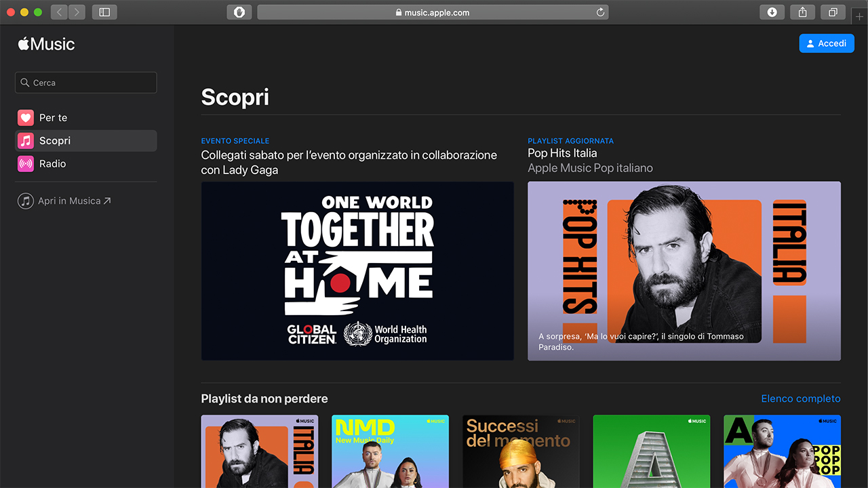This screenshot has height=488, width=868.
Task: Click the Per te heart icon
Action: (26, 118)
